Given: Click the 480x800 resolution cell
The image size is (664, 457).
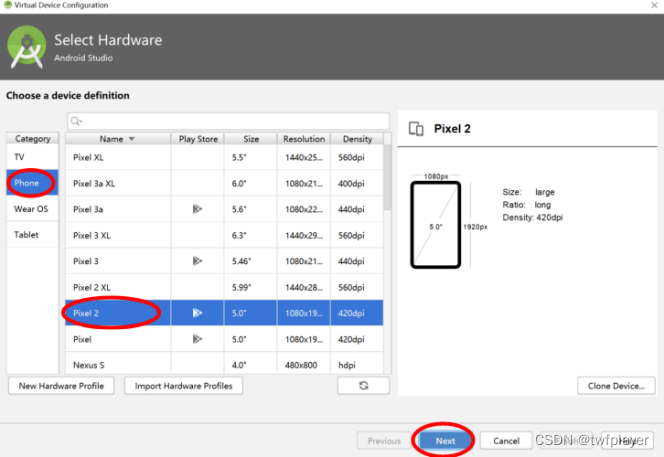Looking at the screenshot, I should [x=304, y=363].
